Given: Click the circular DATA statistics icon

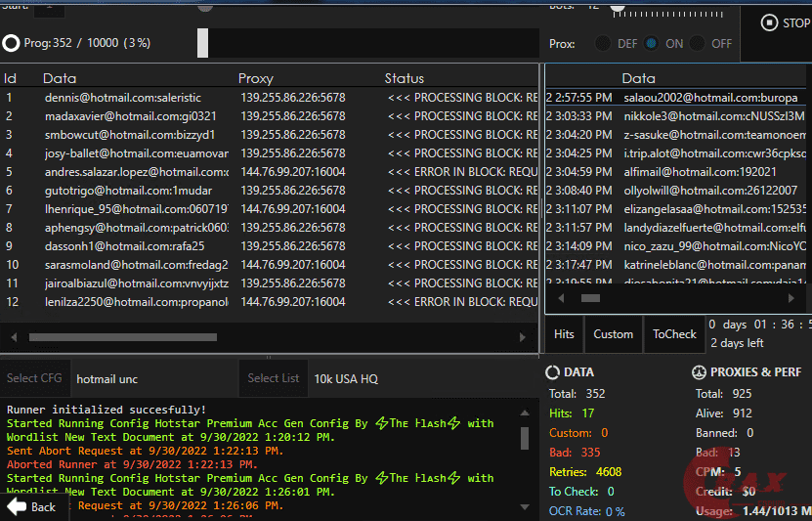Looking at the screenshot, I should [x=553, y=372].
